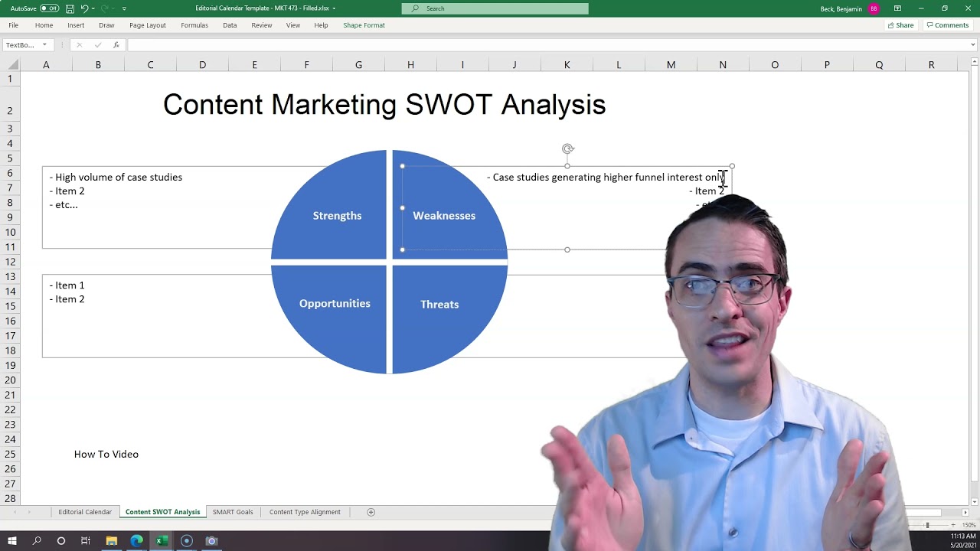Switch to Editorial Calendar sheet tab

[85, 512]
